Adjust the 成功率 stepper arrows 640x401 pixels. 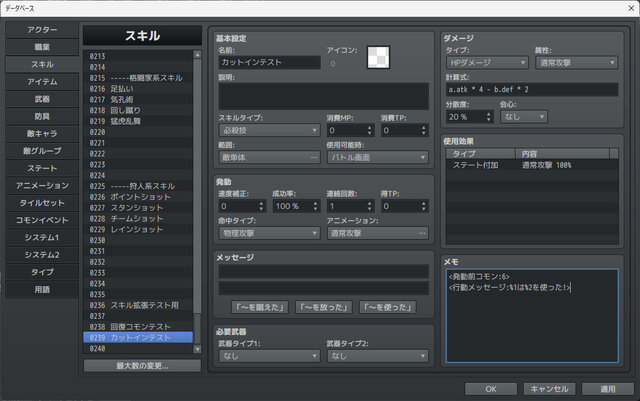316,206
